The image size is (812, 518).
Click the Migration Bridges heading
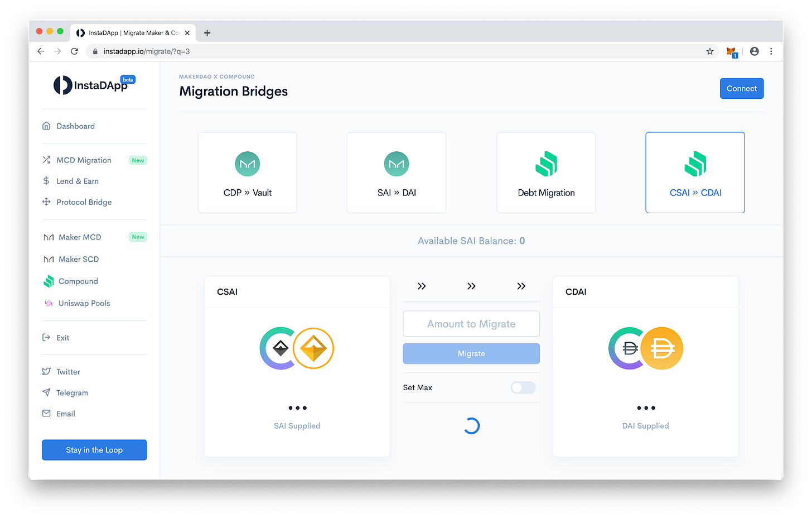233,92
